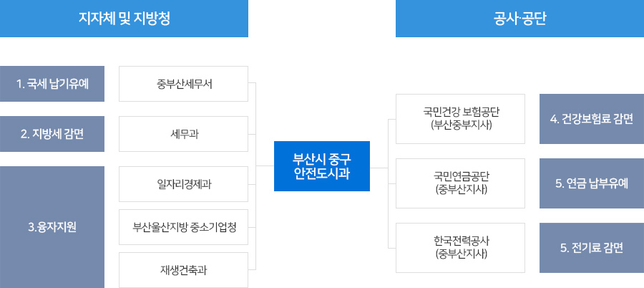Click the 세무과 box
Image resolution: width=644 pixels, height=288 pixels.
click(184, 134)
